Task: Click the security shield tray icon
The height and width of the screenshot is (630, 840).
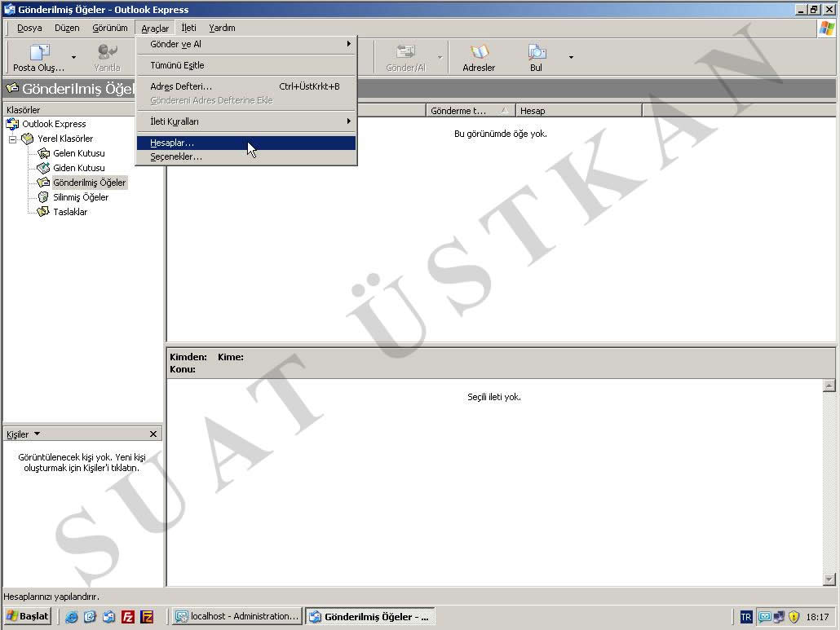Action: [x=794, y=617]
